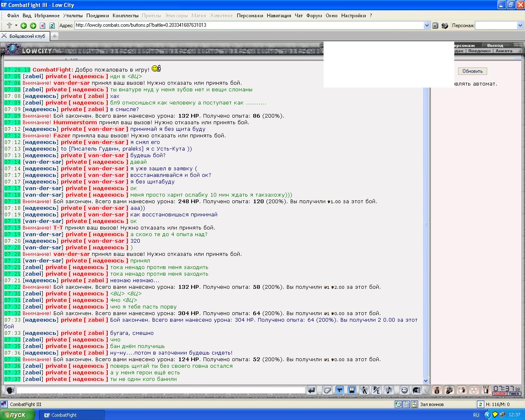Send the message with the enter arrow button
Screen dimensions: 525x420
click(312, 390)
